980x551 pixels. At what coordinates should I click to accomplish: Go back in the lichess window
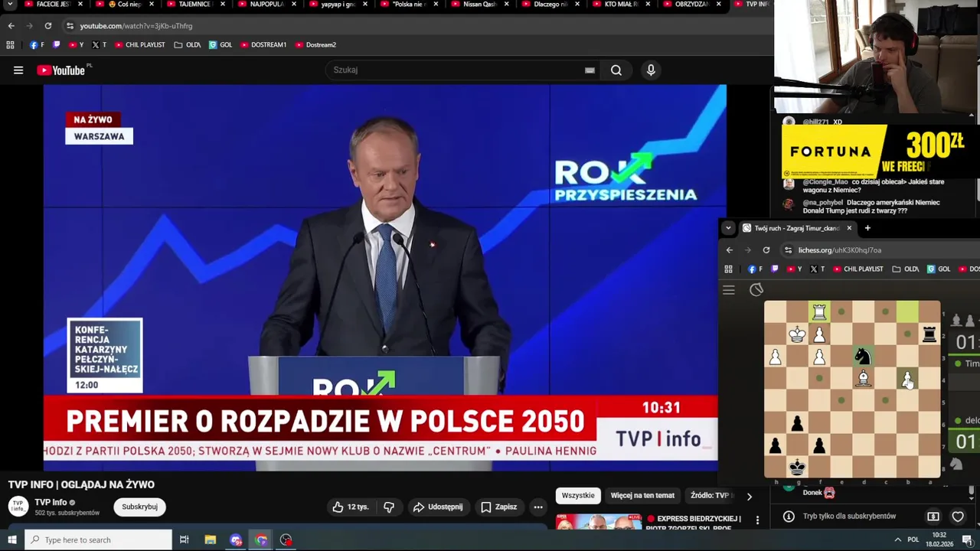pyautogui.click(x=729, y=250)
